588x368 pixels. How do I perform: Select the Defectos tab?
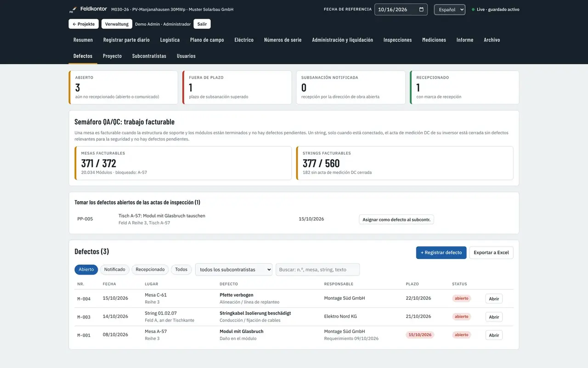click(x=83, y=56)
